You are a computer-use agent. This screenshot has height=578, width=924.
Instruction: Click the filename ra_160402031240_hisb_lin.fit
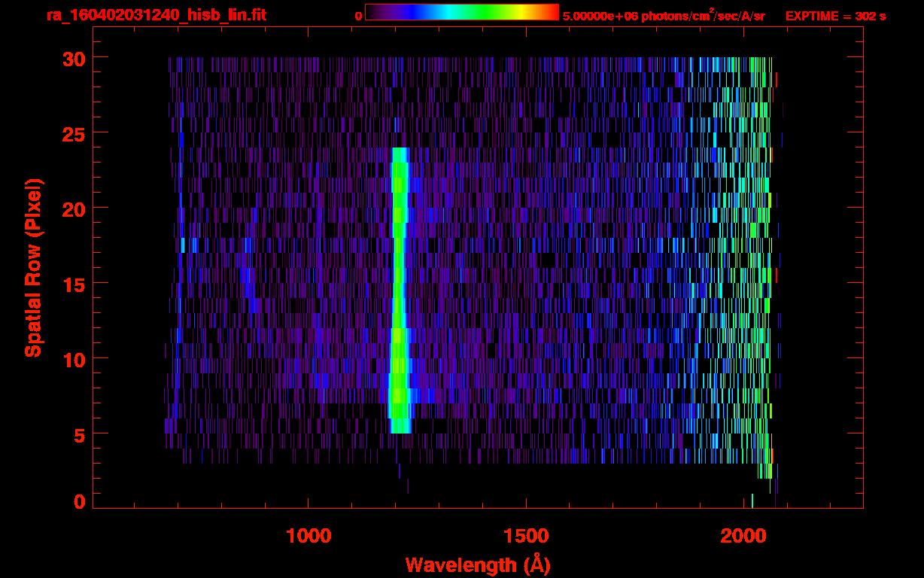[156, 15]
